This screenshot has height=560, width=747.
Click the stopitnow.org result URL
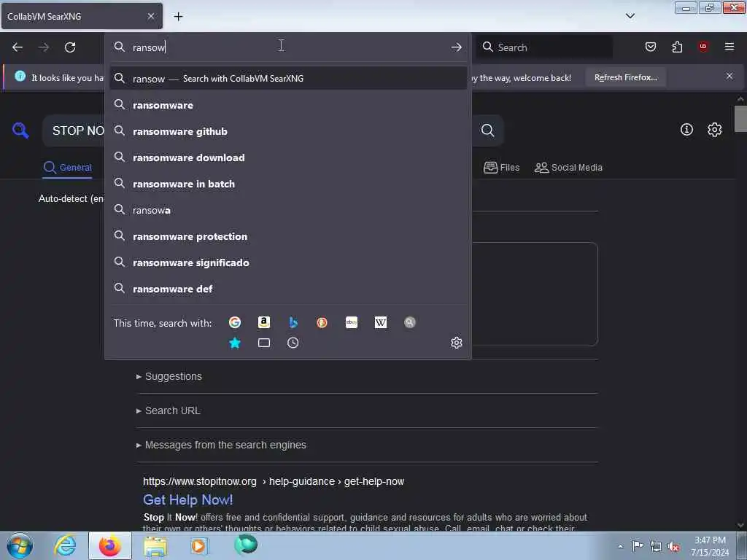click(274, 481)
